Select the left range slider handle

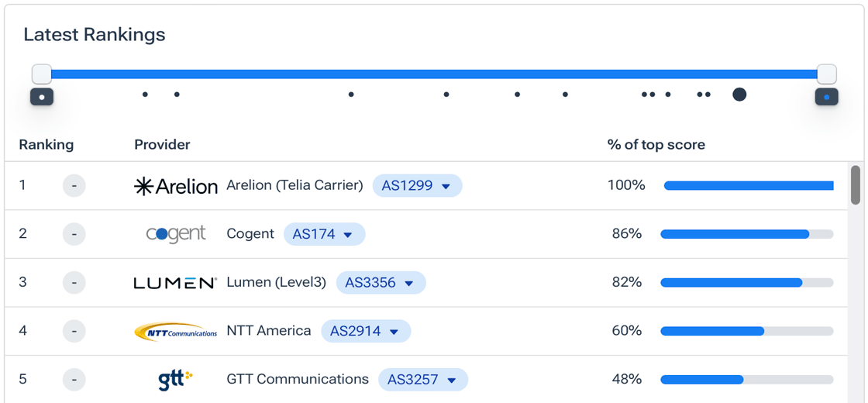pyautogui.click(x=42, y=74)
